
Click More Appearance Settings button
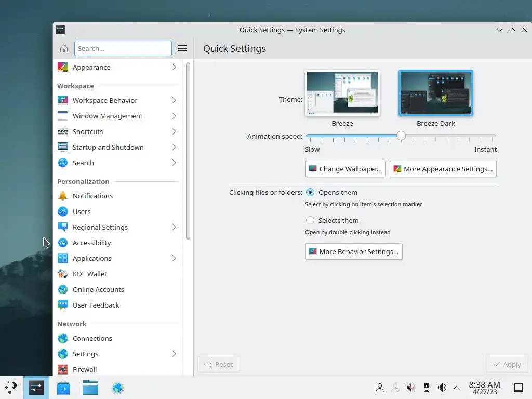[443, 169]
